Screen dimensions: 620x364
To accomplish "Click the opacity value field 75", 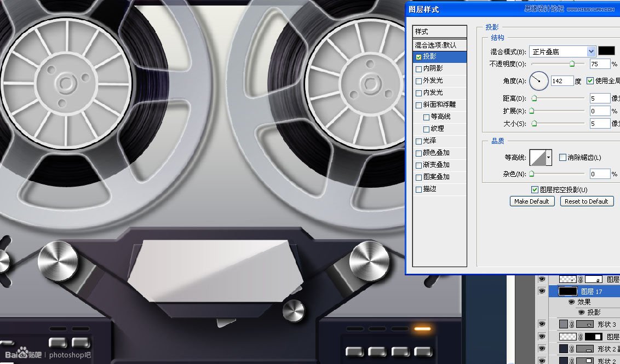I will tap(600, 63).
